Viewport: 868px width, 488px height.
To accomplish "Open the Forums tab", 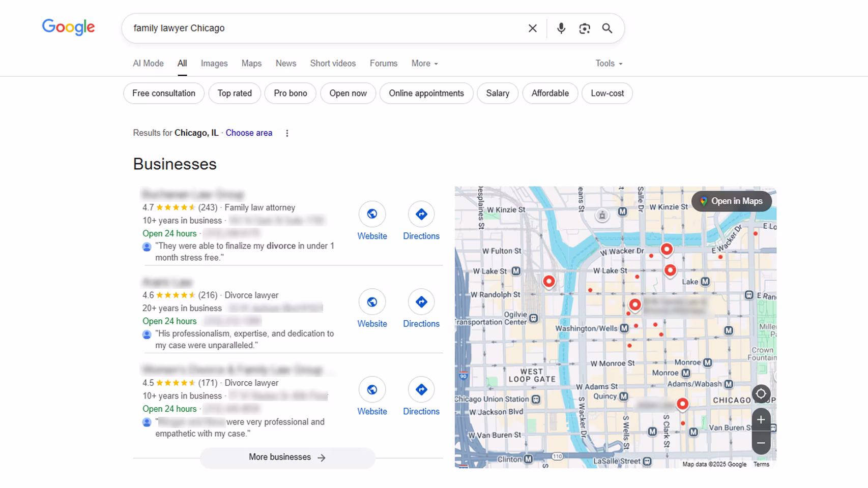I will pos(384,64).
